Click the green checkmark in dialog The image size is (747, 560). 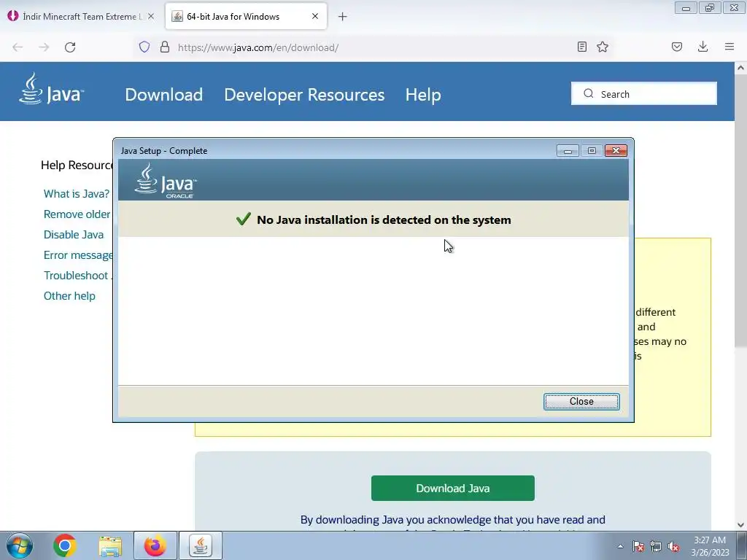pyautogui.click(x=244, y=219)
